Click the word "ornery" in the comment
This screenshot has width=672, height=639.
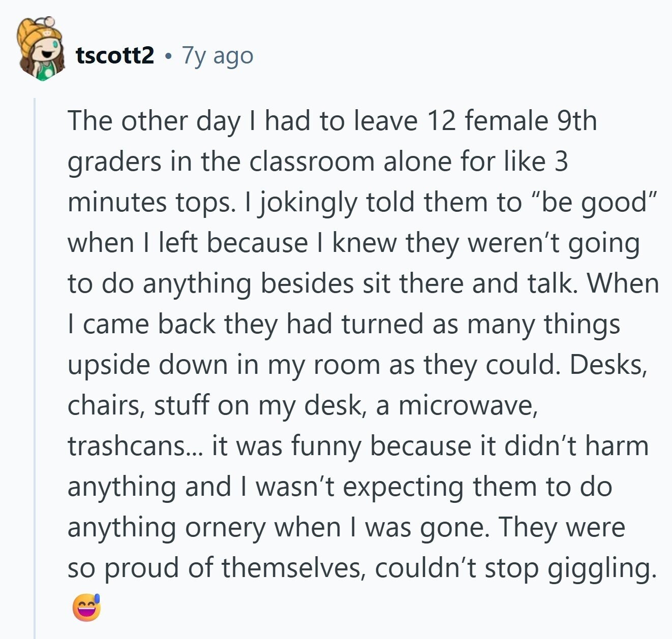226,527
